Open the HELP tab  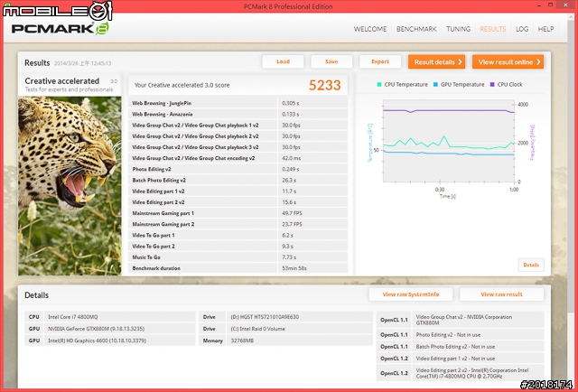click(x=545, y=29)
